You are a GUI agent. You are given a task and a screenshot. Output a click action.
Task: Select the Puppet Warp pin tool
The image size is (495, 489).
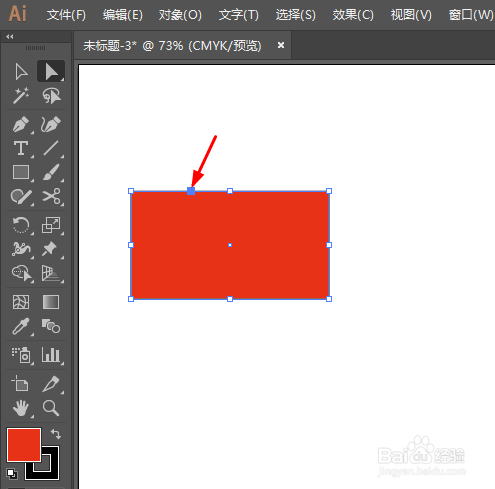(50, 249)
